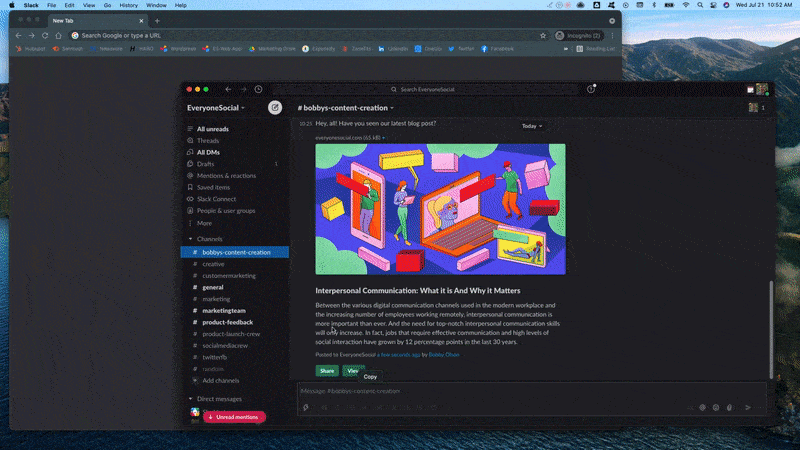Click the send message arrow icon
The image size is (800, 450).
point(748,408)
